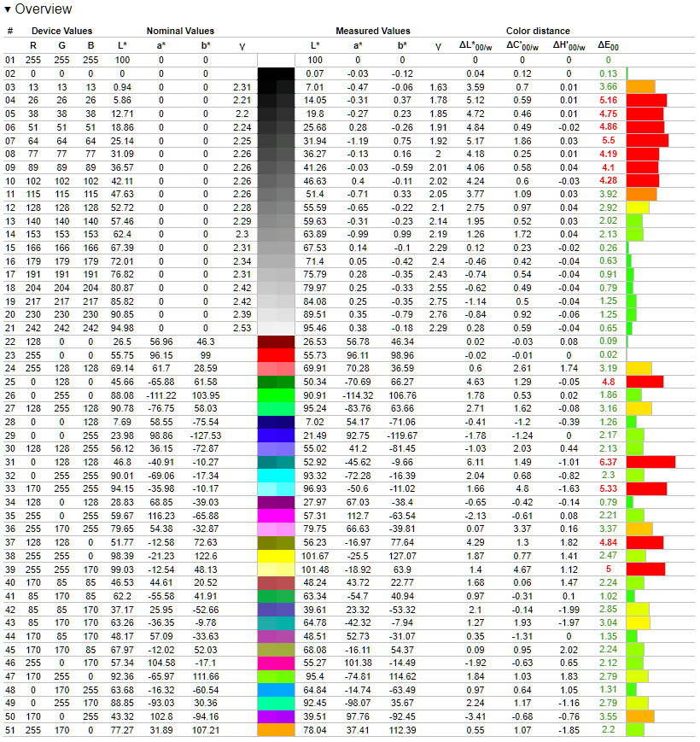The height and width of the screenshot is (742, 700).
Task: Select the magenta swatch in row 35
Action: click(276, 517)
